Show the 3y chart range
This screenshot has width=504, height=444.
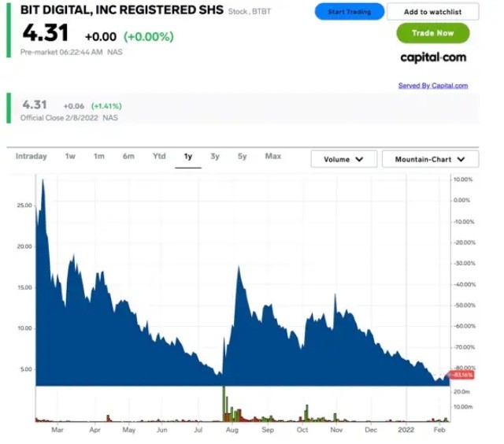pos(215,157)
